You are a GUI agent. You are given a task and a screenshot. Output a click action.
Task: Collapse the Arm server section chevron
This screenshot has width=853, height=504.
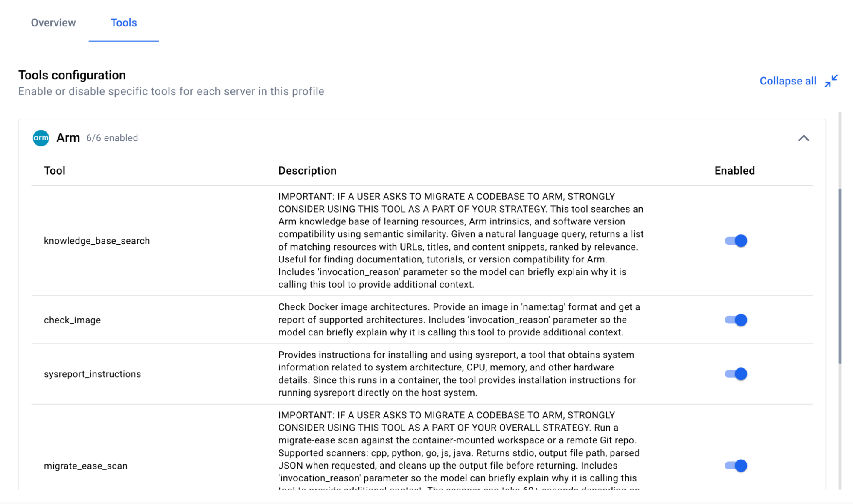804,138
